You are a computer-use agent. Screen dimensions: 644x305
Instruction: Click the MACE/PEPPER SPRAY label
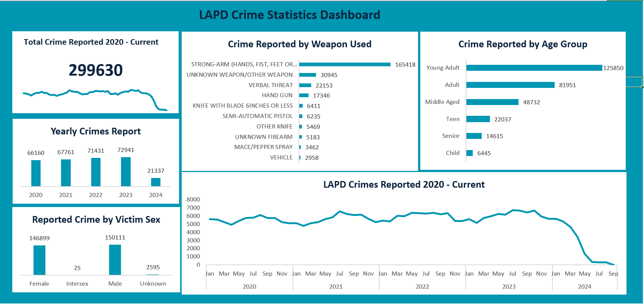pyautogui.click(x=264, y=147)
